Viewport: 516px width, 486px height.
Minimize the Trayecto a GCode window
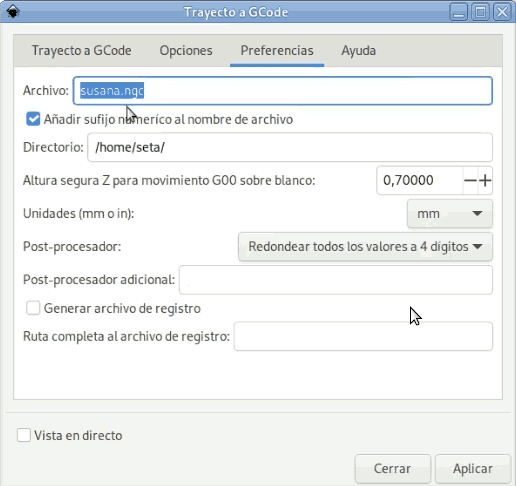click(458, 12)
